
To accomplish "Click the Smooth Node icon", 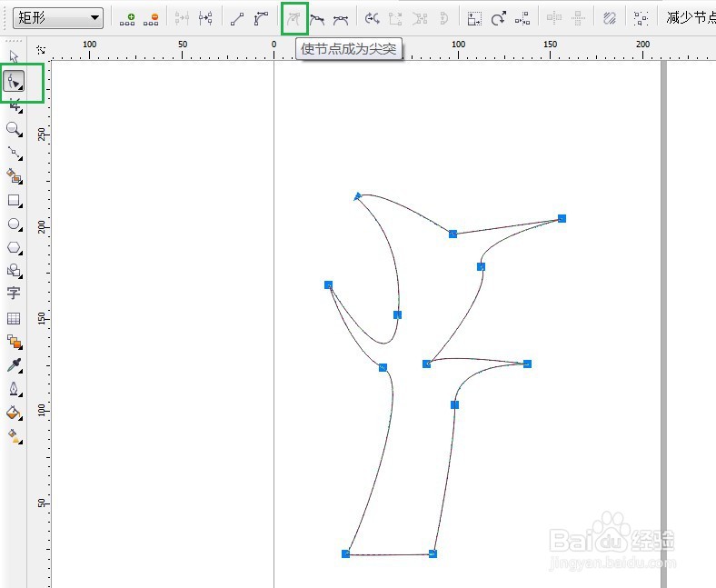I will click(x=317, y=19).
